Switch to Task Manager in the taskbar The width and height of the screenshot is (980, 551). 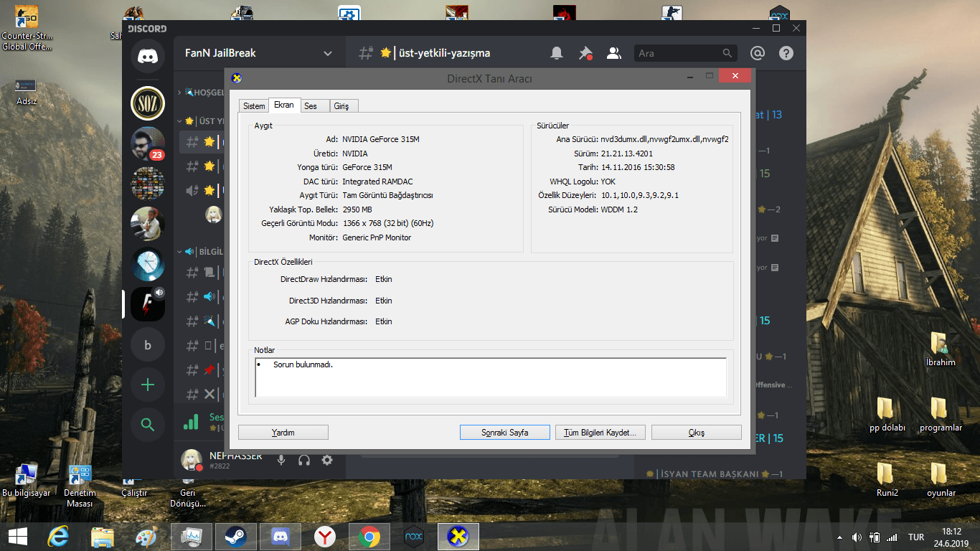tap(191, 537)
